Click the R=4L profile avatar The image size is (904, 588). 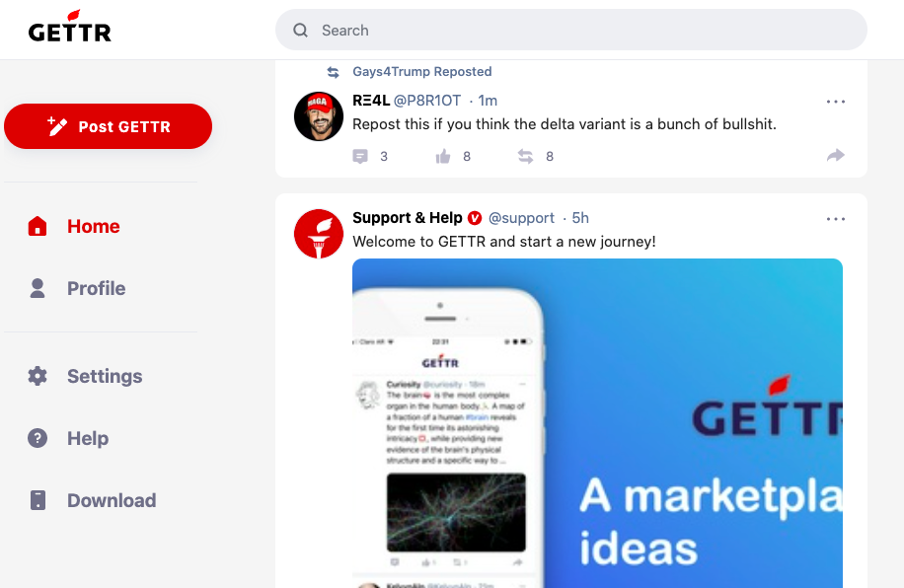click(x=319, y=115)
